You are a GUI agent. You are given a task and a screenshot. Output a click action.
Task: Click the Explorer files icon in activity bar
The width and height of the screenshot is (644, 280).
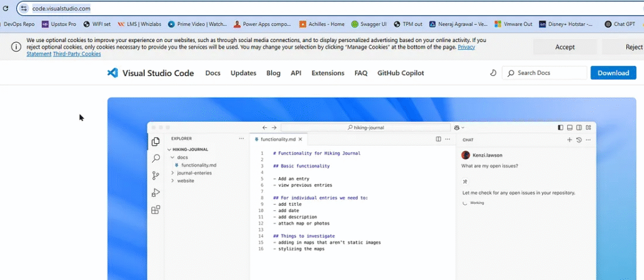(156, 141)
